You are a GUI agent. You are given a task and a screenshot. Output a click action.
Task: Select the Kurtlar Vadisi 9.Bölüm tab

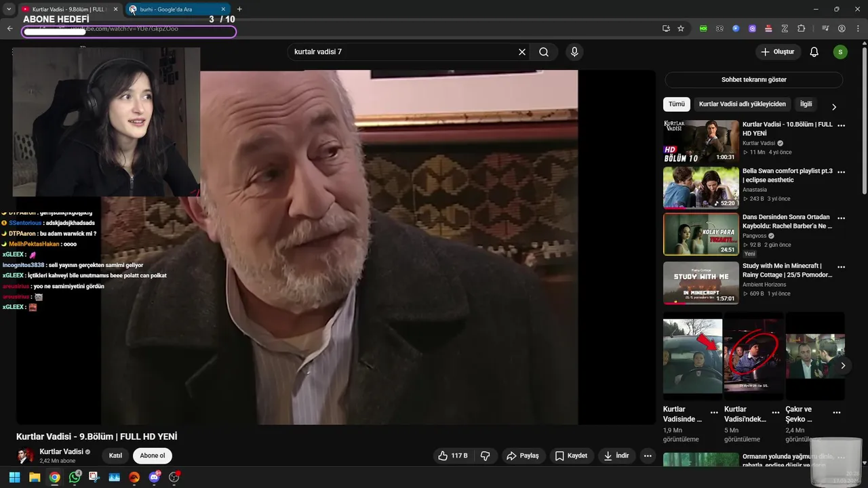coord(70,9)
